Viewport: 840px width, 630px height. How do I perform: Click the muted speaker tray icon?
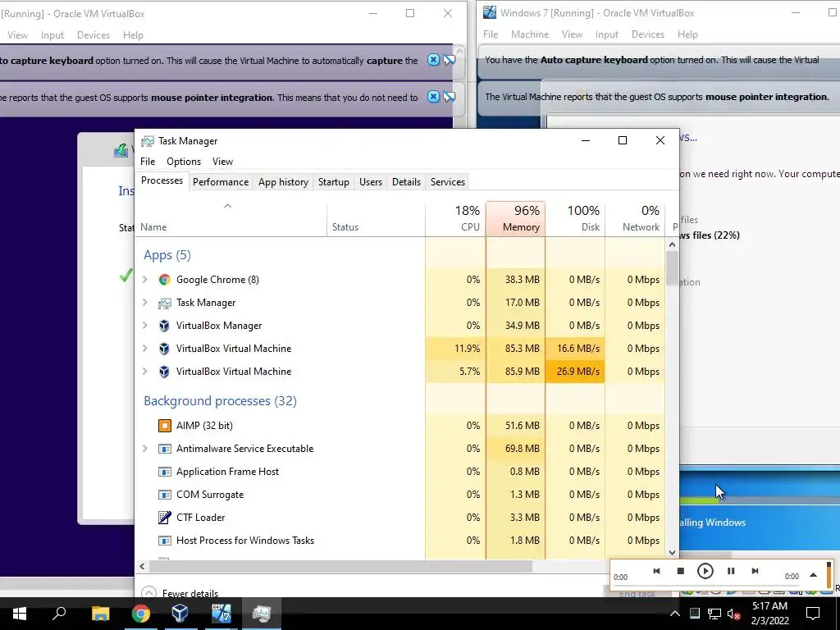tap(734, 614)
